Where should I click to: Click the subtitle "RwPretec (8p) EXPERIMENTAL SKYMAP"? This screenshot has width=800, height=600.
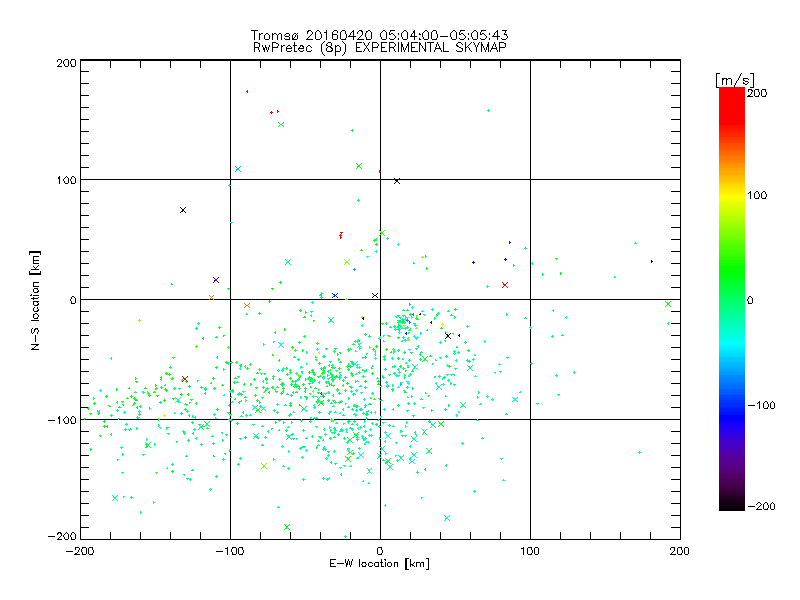380,47
